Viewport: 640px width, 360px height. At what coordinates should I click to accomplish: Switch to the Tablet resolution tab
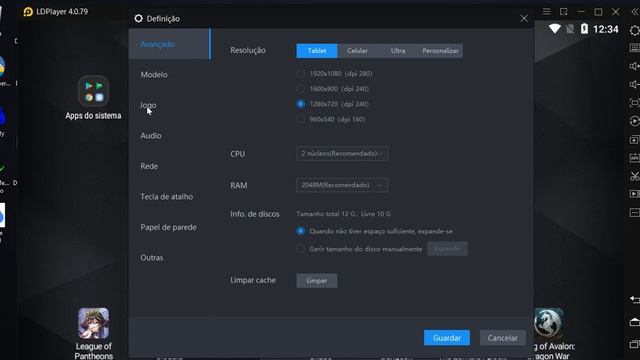point(317,51)
